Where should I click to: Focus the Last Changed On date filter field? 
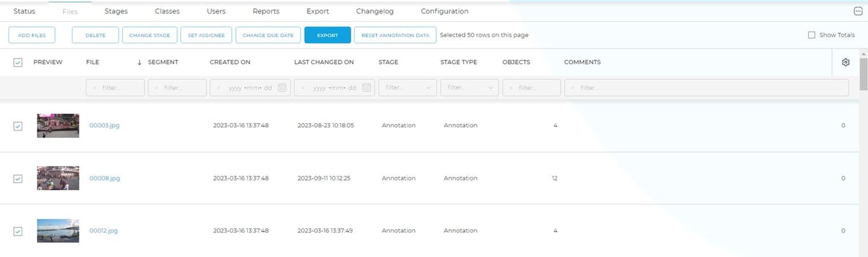click(x=335, y=88)
